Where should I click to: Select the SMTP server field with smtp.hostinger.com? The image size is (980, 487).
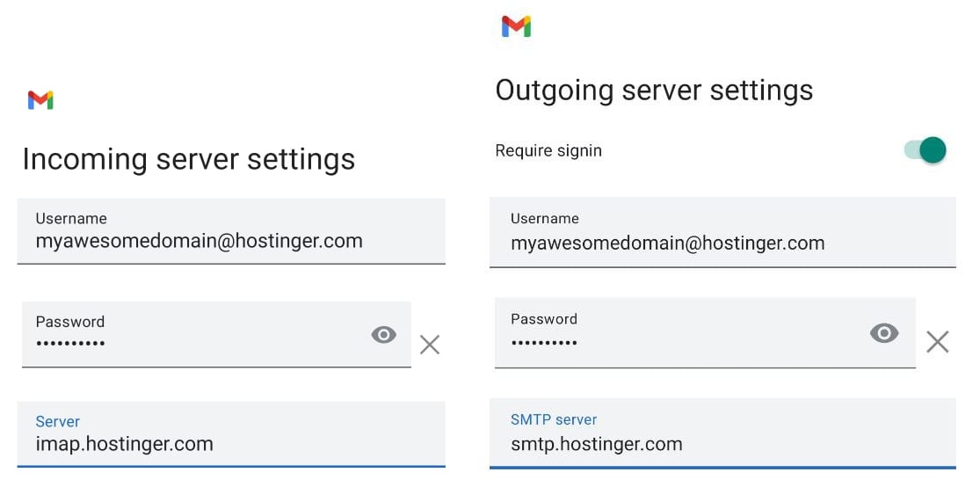tap(722, 434)
